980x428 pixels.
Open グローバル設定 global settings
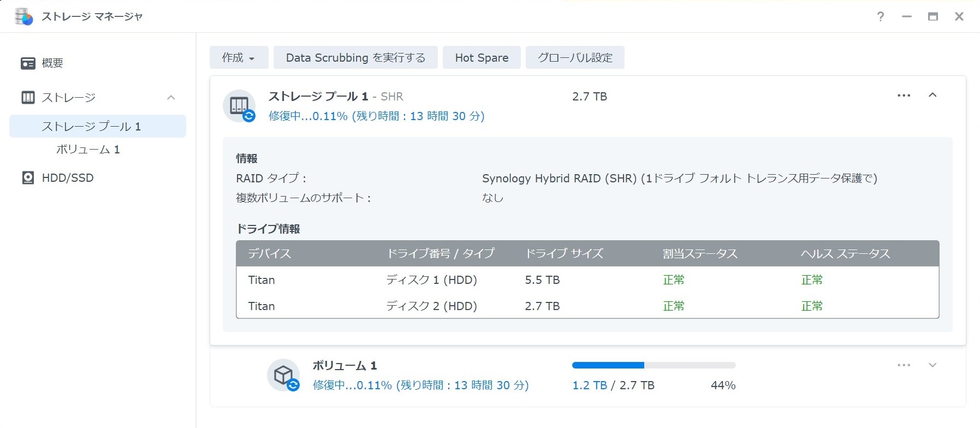(575, 58)
